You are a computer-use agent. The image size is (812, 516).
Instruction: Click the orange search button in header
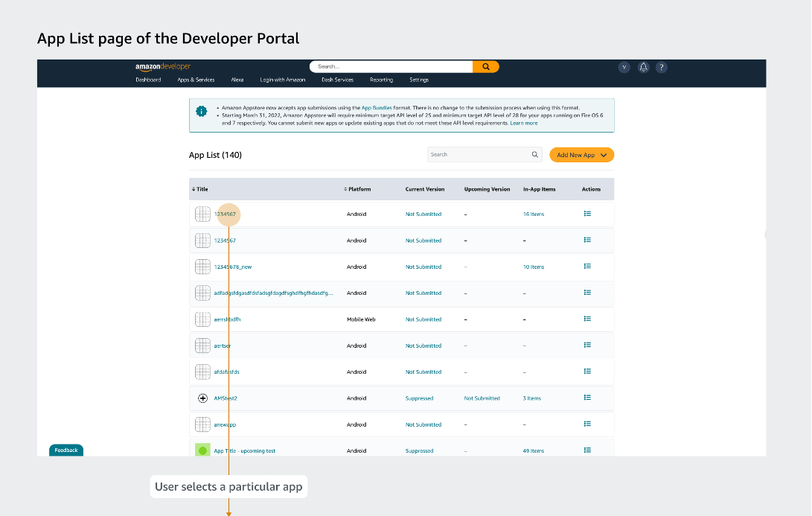click(x=485, y=67)
